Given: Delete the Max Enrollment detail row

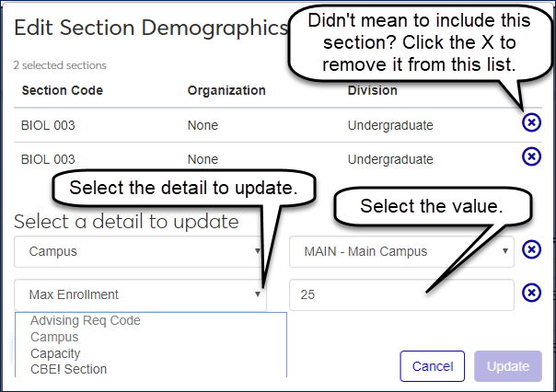Looking at the screenshot, I should [531, 294].
